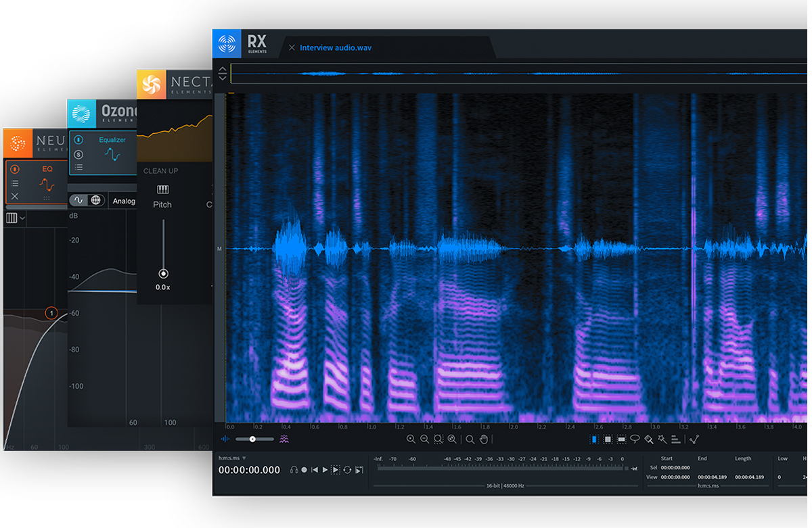The width and height of the screenshot is (812, 528).
Task: Select the Grab hand tool in RX
Action: point(484,439)
